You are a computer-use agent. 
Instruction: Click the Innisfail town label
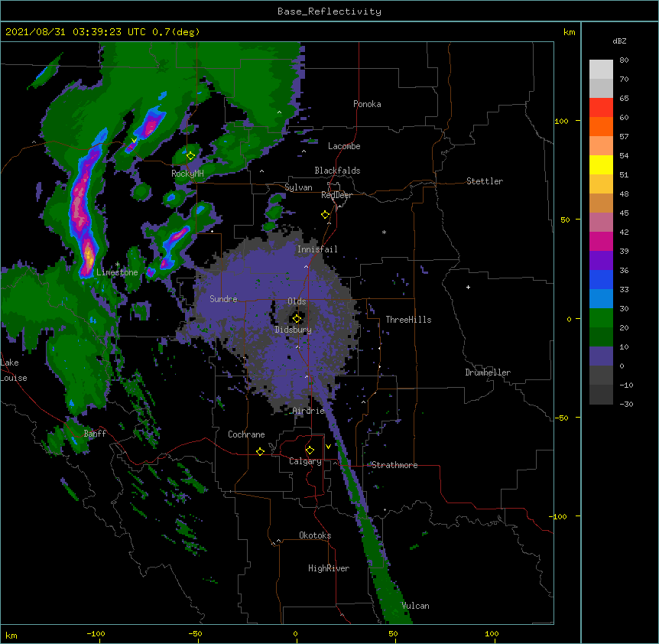tap(317, 249)
